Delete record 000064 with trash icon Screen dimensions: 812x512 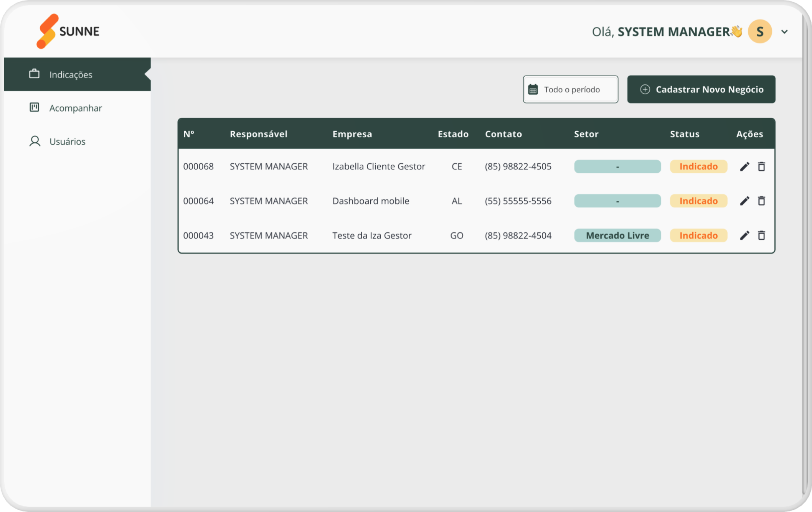pyautogui.click(x=762, y=201)
